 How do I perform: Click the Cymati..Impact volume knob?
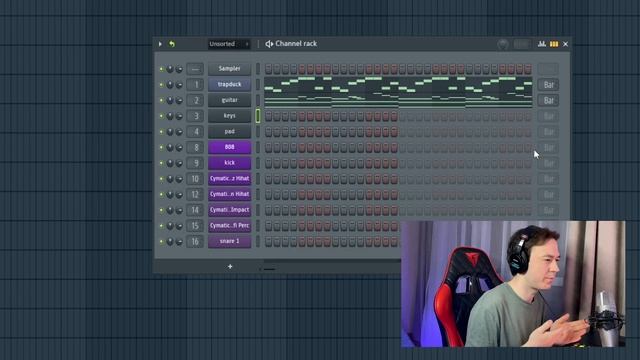coord(179,210)
